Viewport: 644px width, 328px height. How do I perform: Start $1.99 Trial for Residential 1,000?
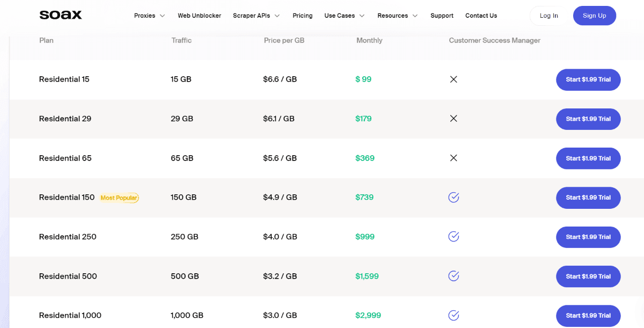click(588, 316)
